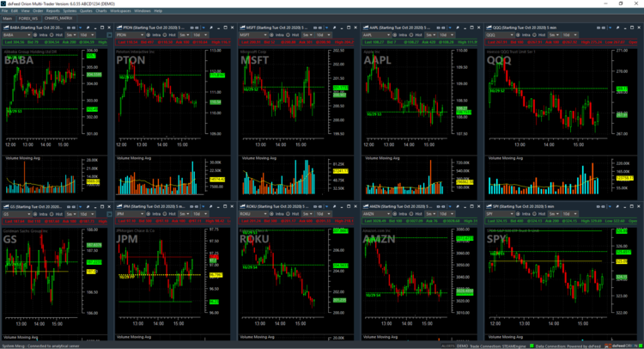Click the Data Connection green status indicator
This screenshot has width=644, height=349.
tap(532, 346)
